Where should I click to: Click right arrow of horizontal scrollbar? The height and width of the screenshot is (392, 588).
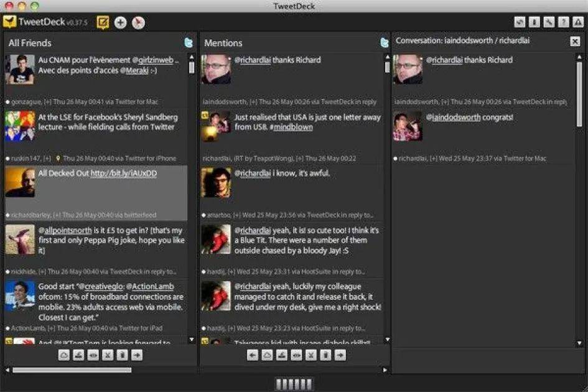pyautogui.click(x=385, y=370)
